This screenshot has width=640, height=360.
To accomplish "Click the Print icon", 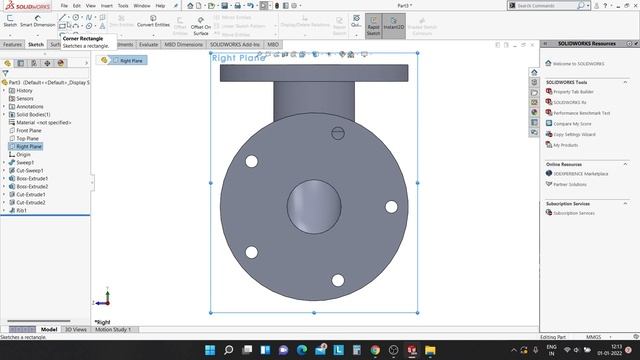I will pyautogui.click(x=238, y=6).
